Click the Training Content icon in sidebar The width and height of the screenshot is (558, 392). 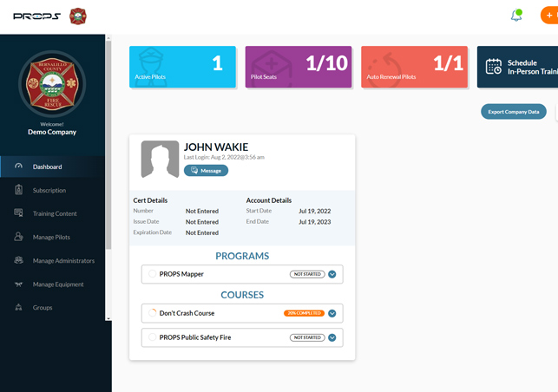(19, 213)
